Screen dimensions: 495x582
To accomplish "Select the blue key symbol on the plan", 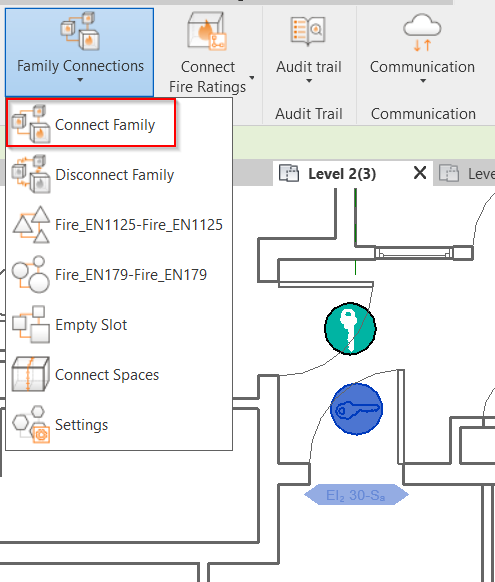I will point(357,409).
